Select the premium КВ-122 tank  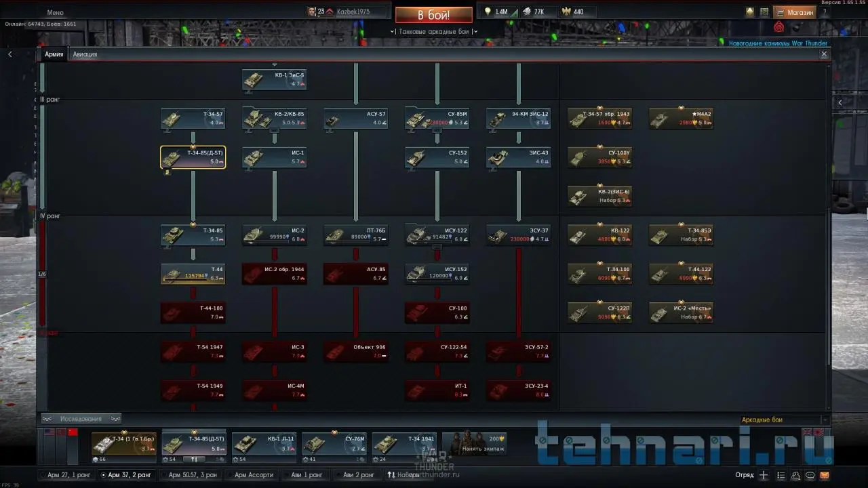tap(600, 235)
